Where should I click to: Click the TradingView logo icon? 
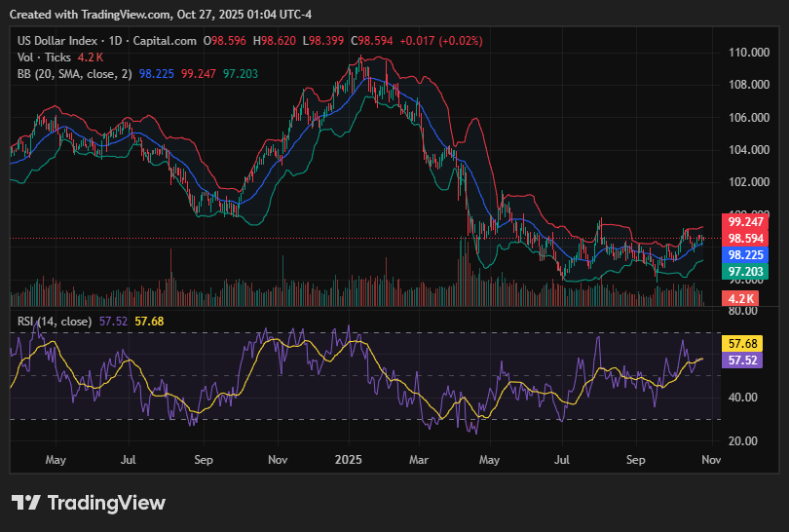(25, 503)
